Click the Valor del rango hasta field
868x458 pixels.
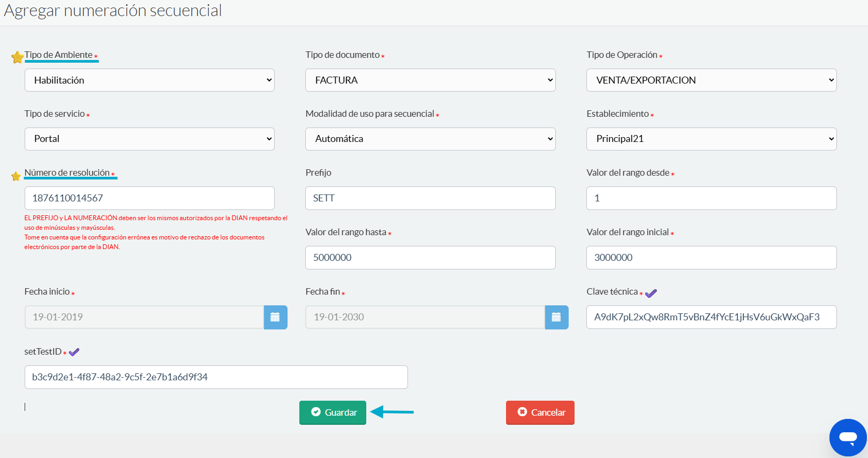click(430, 258)
